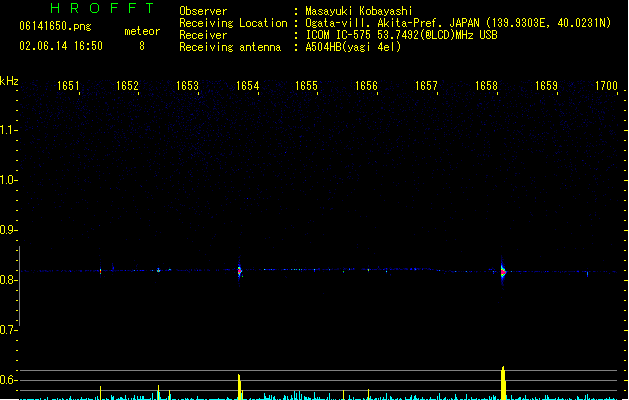This screenshot has width=629, height=400.
Task: Click the ICOM IC-575 receiver details
Action: click(x=402, y=35)
